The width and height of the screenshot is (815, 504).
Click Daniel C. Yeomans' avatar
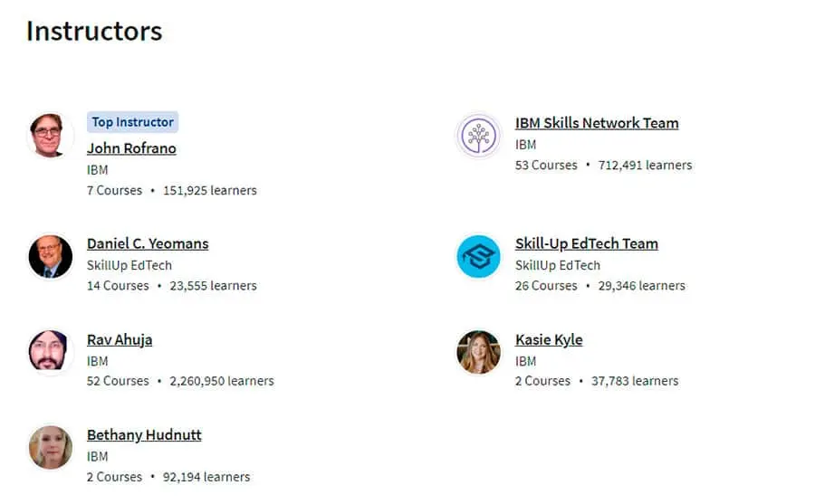click(x=51, y=256)
